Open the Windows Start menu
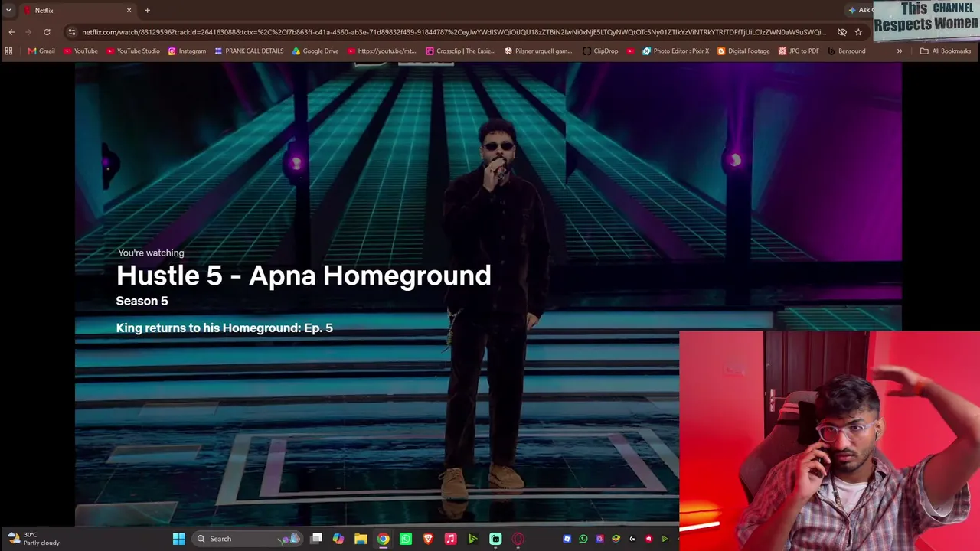980x551 pixels. pyautogui.click(x=178, y=539)
